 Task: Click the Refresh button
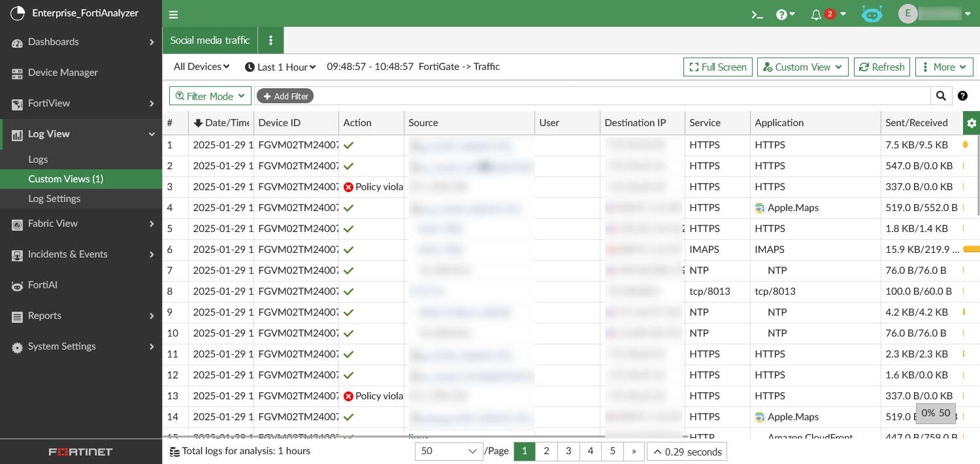pyautogui.click(x=881, y=67)
